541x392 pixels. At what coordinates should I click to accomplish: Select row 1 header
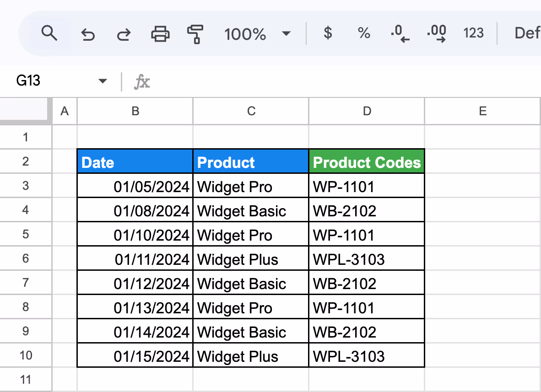26,137
